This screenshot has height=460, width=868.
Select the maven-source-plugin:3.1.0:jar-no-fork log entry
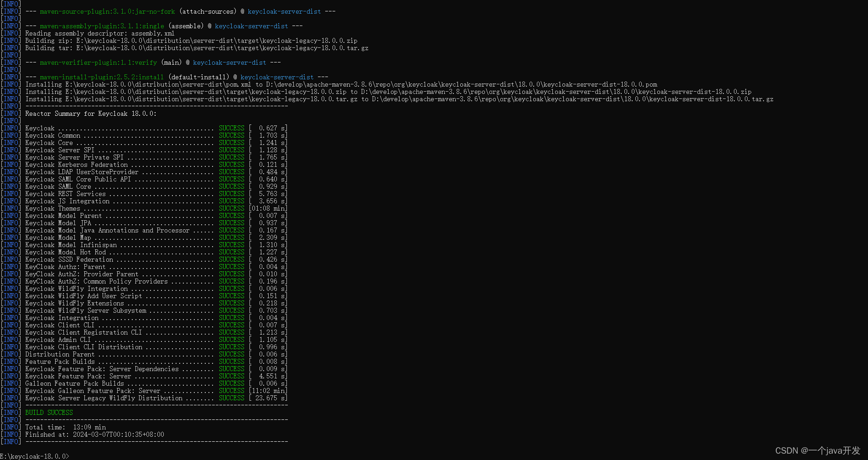pos(107,11)
